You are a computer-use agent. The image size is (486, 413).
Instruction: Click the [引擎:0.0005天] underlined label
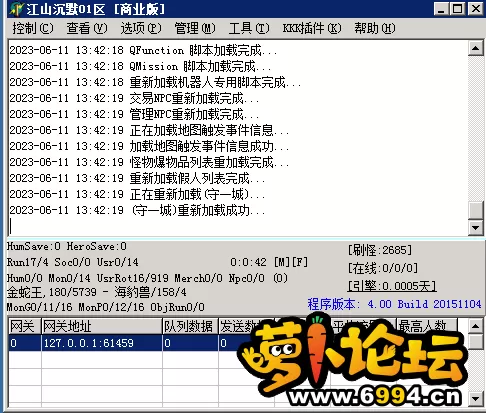pyautogui.click(x=392, y=286)
